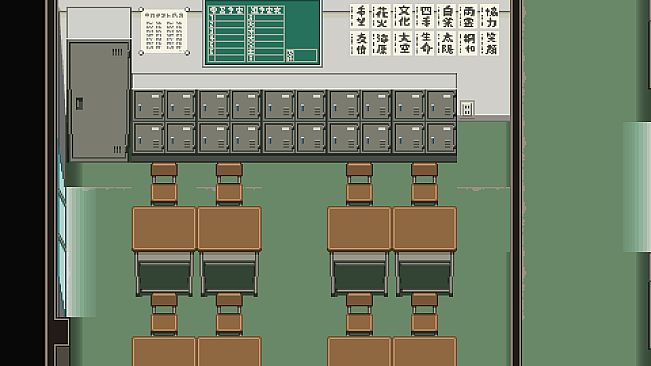Open the leftmost locker in the bottom row

pyautogui.click(x=149, y=138)
